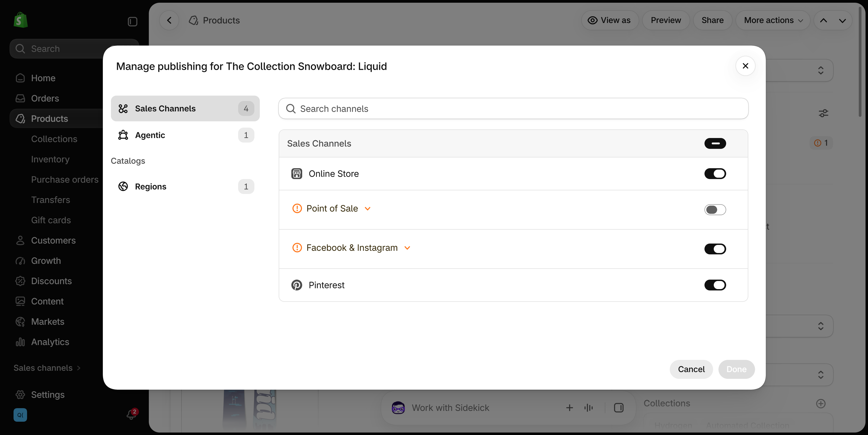Add collection with plus circle icon
Image resolution: width=868 pixels, height=435 pixels.
pyautogui.click(x=821, y=404)
